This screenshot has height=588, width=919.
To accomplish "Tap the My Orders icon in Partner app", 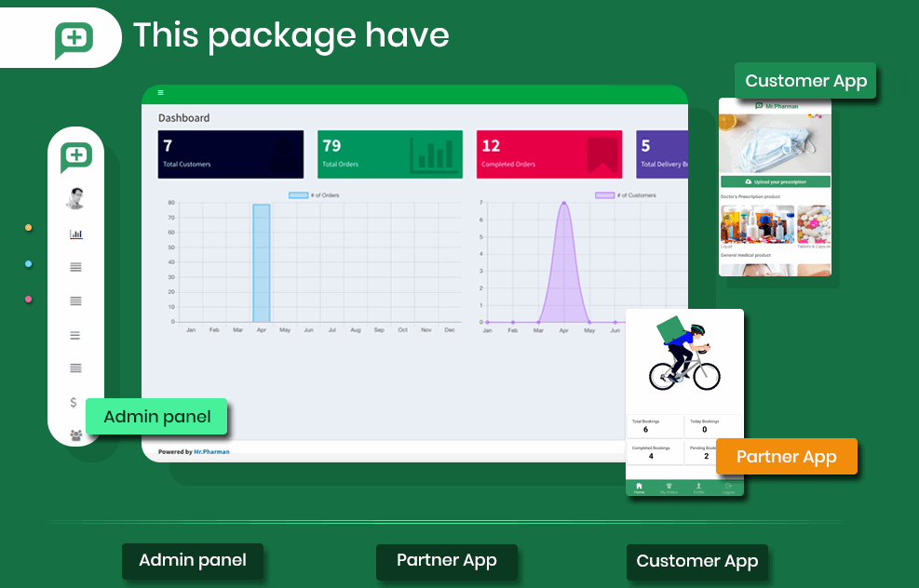I will click(669, 488).
